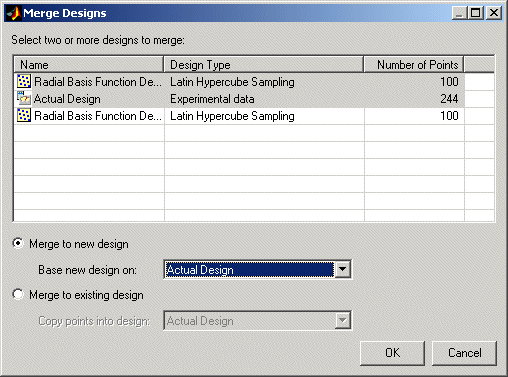Select the 'Merge to existing design' radio button
Viewport: 508px width, 377px height.
point(18,294)
